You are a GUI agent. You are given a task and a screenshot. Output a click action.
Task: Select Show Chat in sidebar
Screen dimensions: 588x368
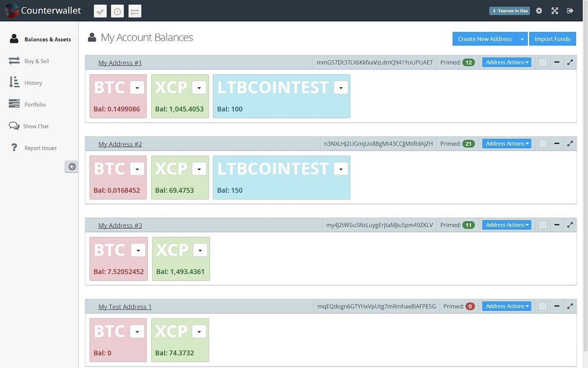(x=29, y=126)
